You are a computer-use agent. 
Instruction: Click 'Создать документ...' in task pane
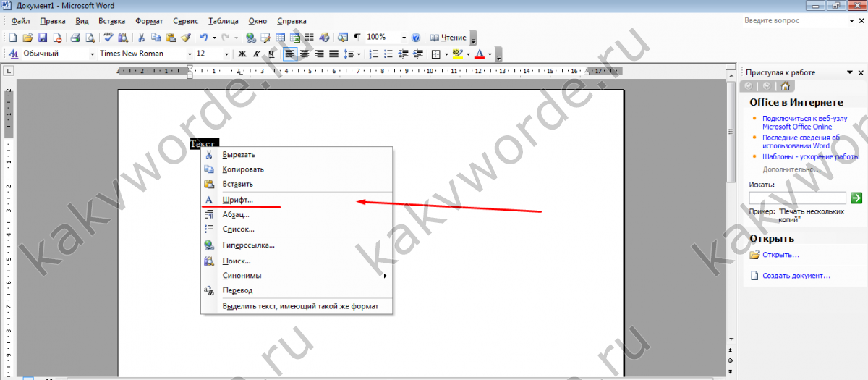point(796,276)
